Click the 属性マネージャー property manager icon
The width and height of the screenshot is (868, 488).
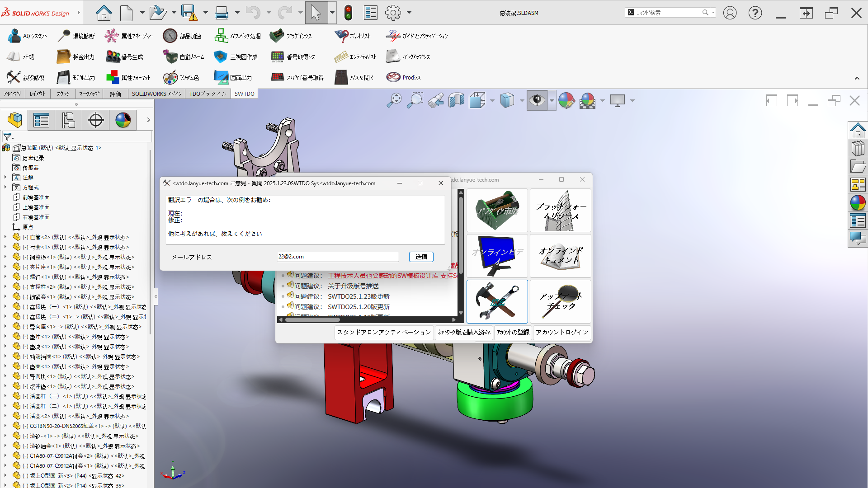click(x=111, y=36)
